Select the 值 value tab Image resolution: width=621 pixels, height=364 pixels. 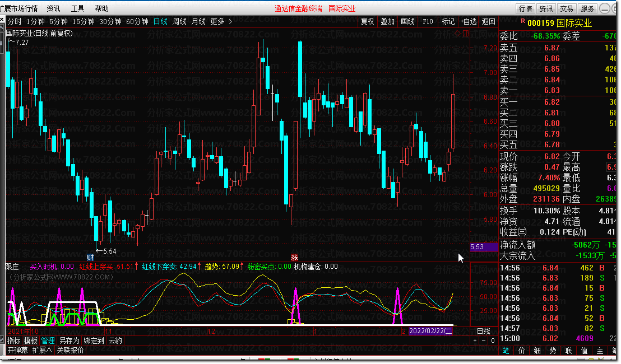pos(584,351)
